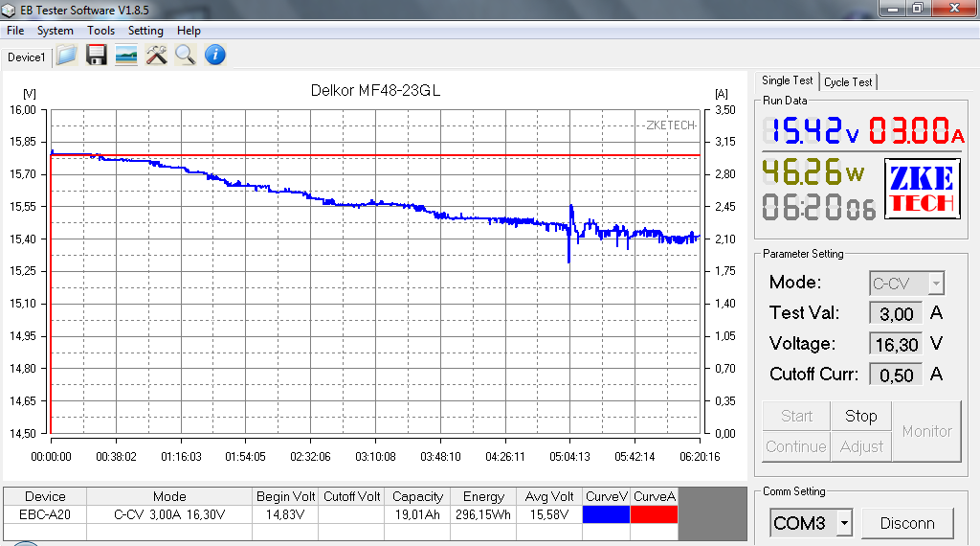Click the Voltage 16,30 input field
The width and height of the screenshot is (980, 546).
point(896,344)
